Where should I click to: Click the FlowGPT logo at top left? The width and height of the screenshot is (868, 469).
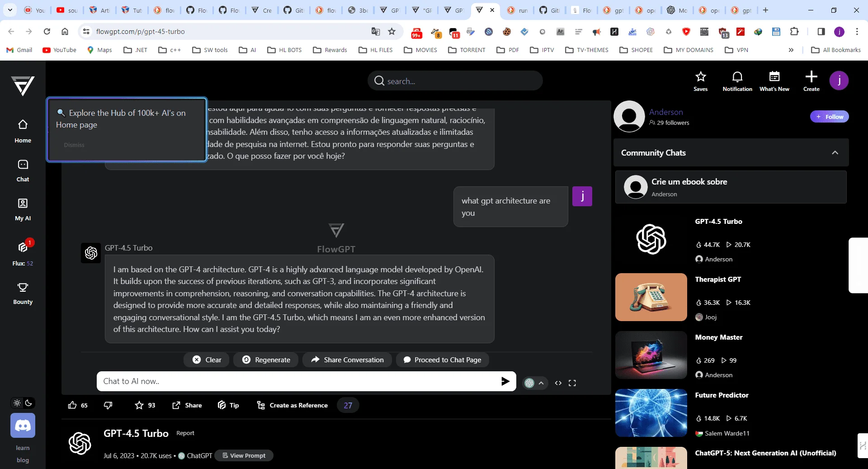[23, 85]
